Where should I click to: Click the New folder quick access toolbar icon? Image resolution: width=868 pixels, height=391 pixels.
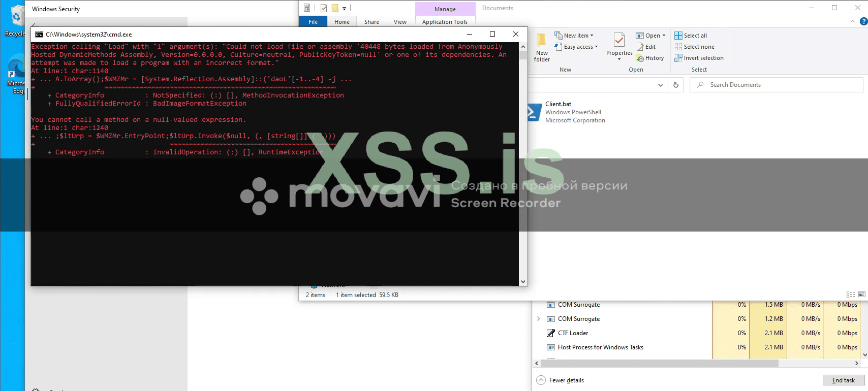coord(335,8)
